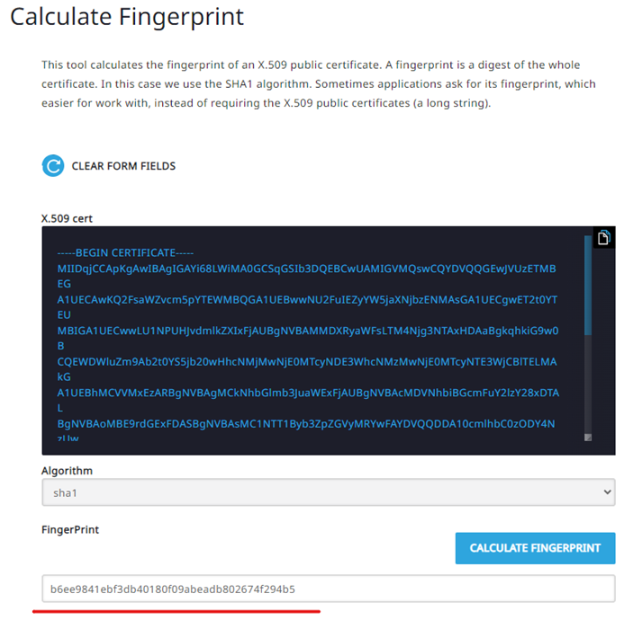This screenshot has height=618, width=637.
Task: Click the lower scrollbar track in cert box
Action: (x=588, y=384)
